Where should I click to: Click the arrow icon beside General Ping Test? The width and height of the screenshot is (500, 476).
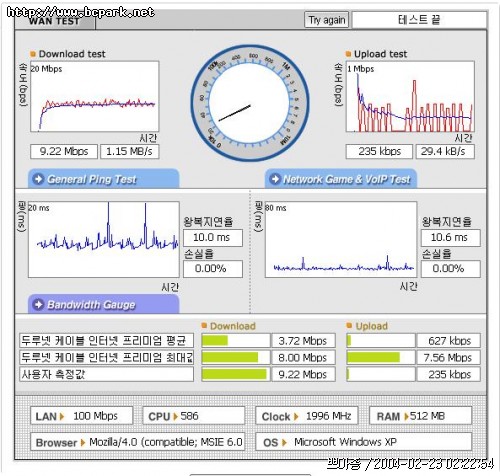coord(38,179)
